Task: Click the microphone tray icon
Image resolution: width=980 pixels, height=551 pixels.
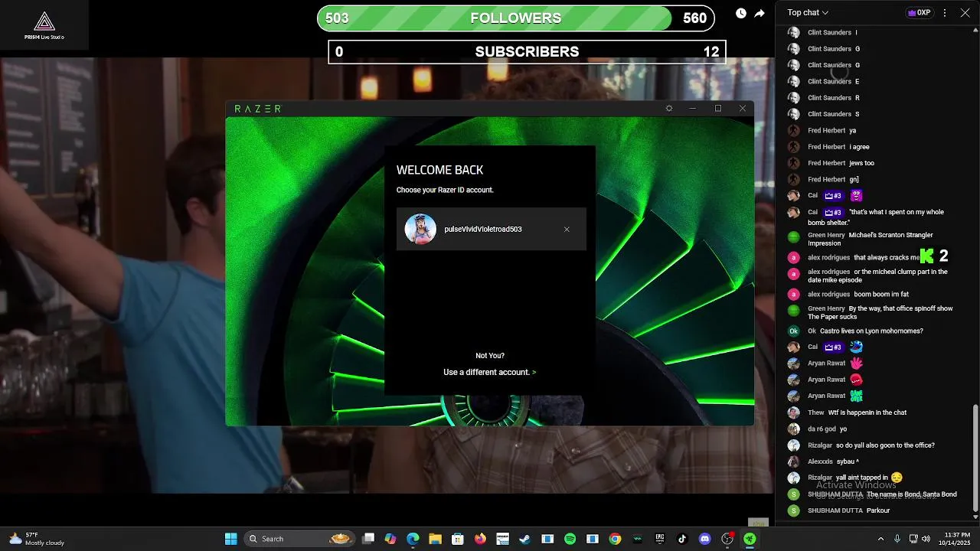Action: (x=897, y=539)
